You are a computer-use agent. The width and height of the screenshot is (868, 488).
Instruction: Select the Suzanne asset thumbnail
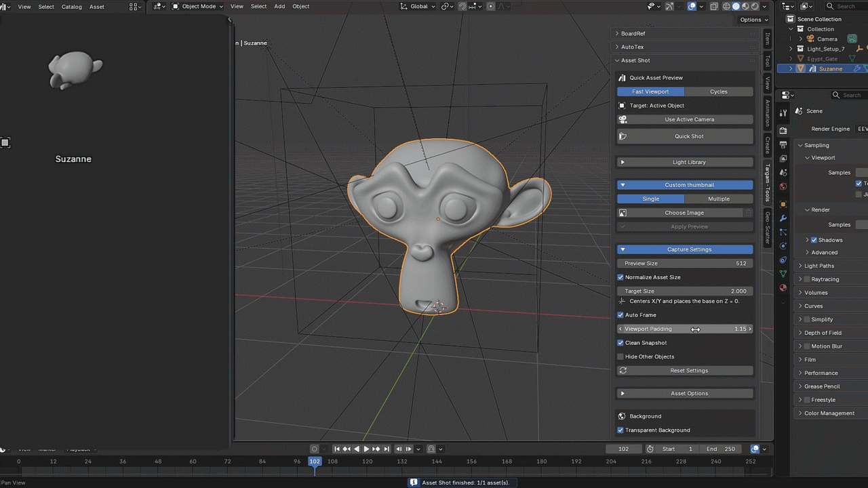click(73, 70)
